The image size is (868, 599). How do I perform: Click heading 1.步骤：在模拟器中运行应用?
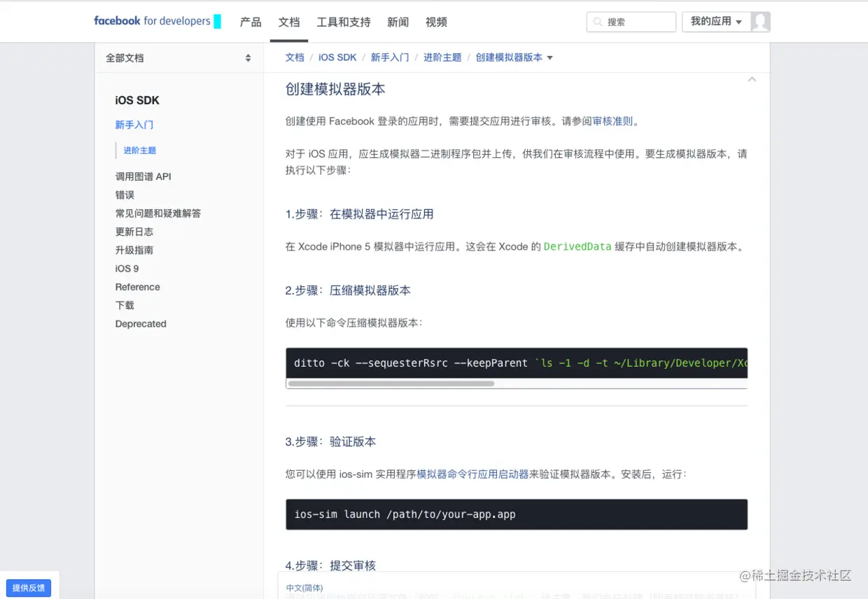(x=360, y=214)
